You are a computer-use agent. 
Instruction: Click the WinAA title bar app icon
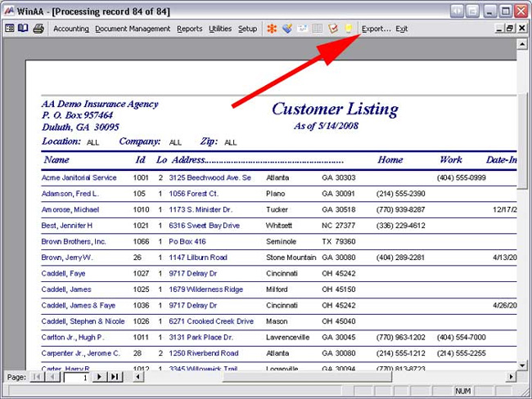(x=9, y=11)
